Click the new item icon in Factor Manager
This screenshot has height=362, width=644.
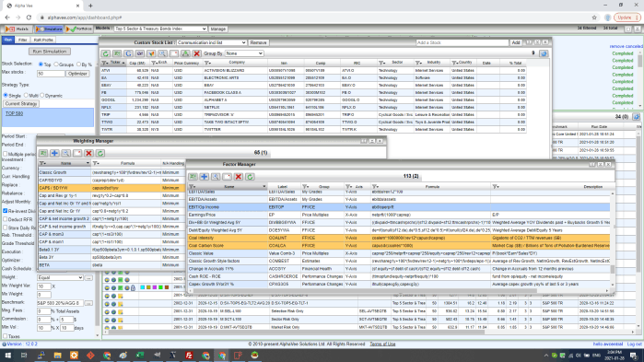(x=228, y=177)
